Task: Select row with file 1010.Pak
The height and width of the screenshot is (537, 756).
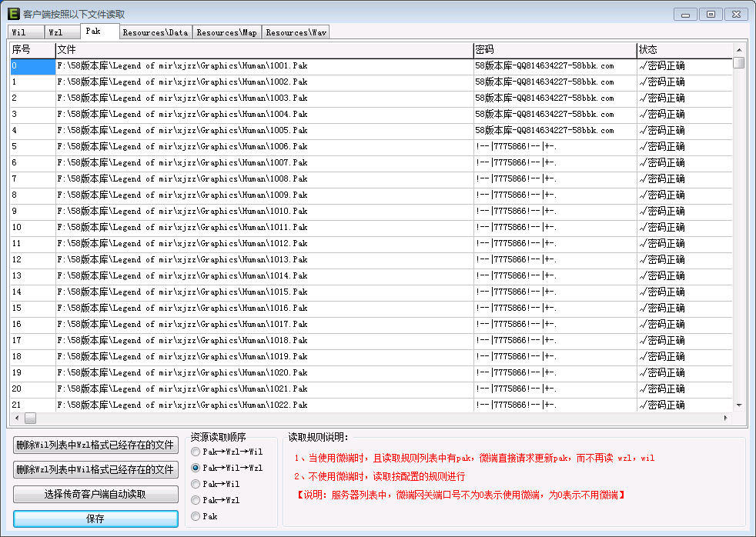Action: tap(182, 211)
